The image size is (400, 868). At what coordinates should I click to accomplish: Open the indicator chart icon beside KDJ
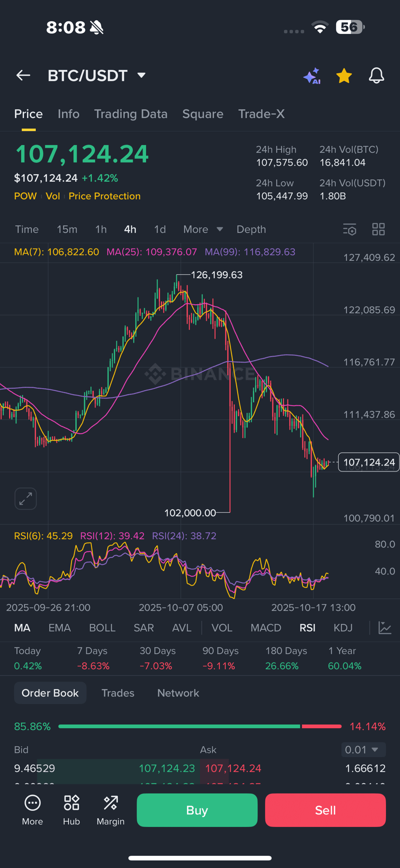point(385,628)
